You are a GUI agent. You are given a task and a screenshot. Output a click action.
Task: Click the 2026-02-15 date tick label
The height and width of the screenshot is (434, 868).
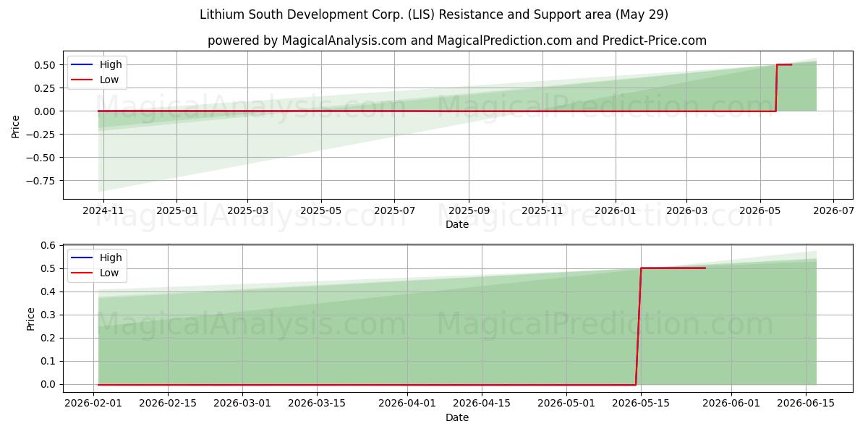coord(168,404)
